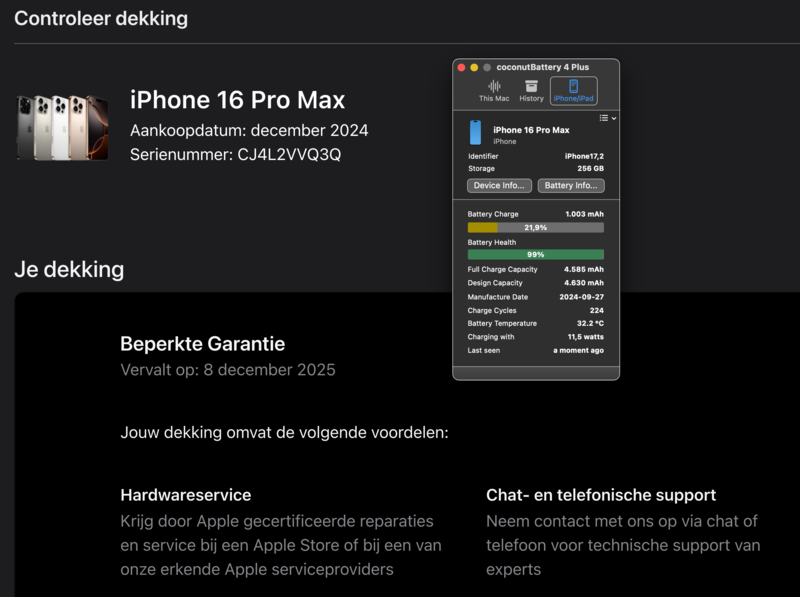Click the Battery Temperature 32.2 °C value

point(590,324)
